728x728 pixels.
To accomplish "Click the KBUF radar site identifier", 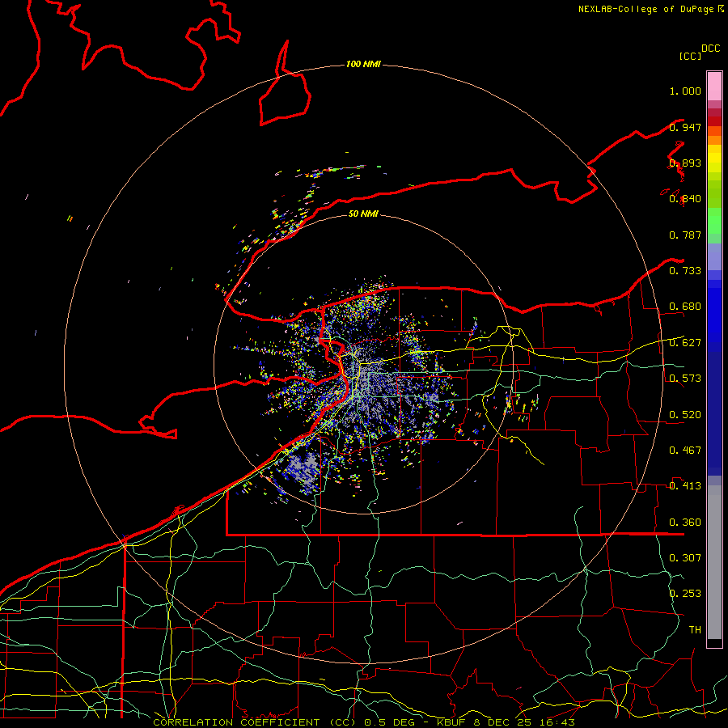I will tap(451, 722).
